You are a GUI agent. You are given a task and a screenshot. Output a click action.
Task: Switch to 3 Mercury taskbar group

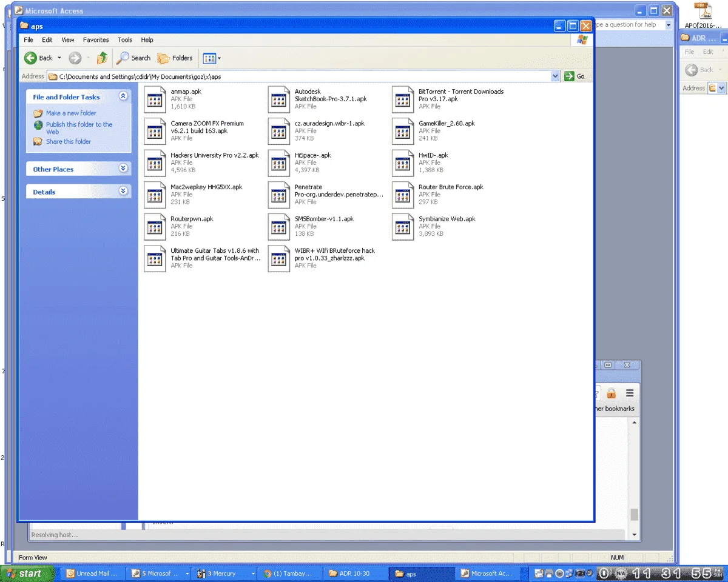[224, 574]
